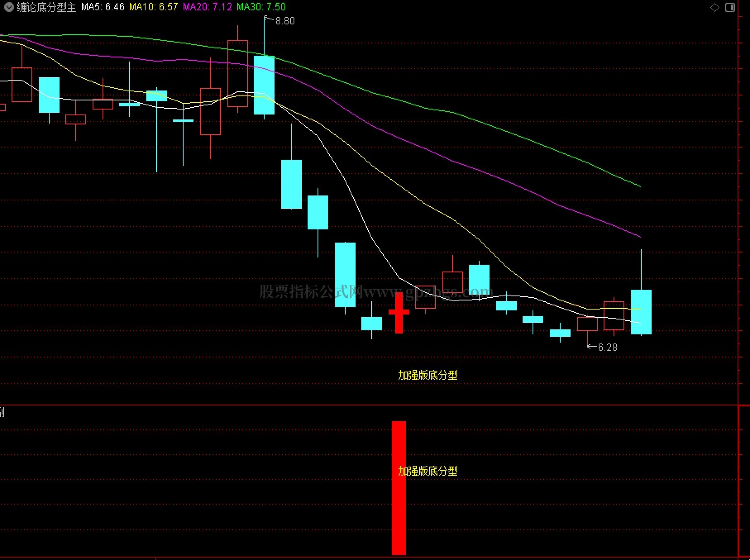Image resolution: width=750 pixels, height=560 pixels.
Task: Click the 6.28 low price marker
Action: click(x=607, y=348)
